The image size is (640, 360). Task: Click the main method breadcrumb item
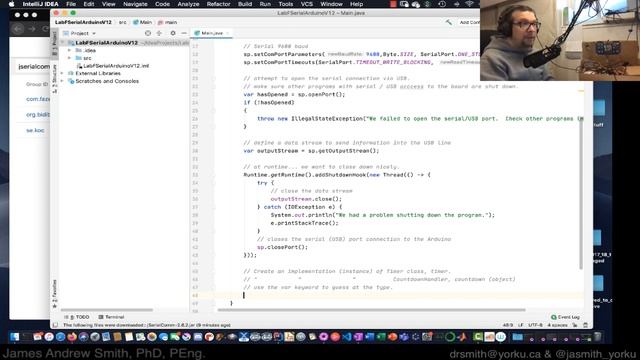167,22
